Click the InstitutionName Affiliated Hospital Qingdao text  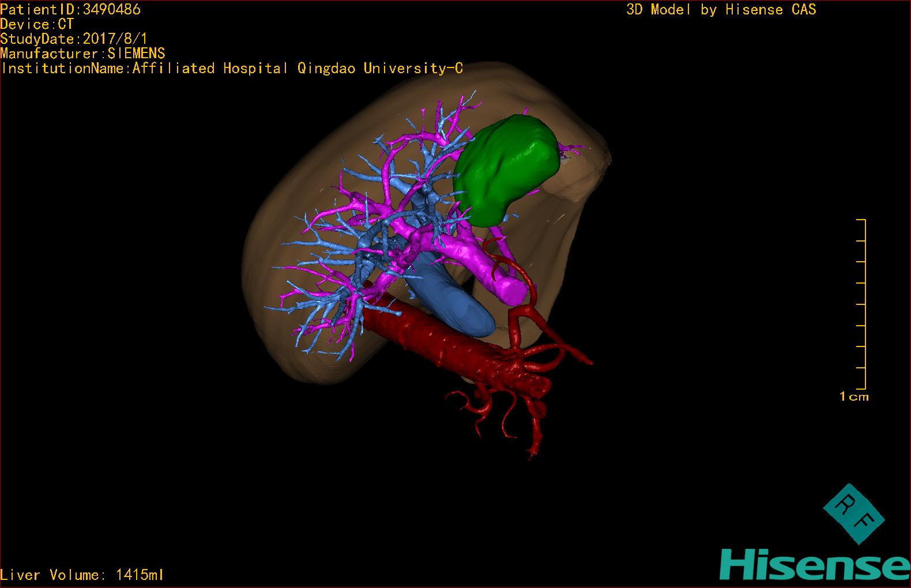(232, 69)
